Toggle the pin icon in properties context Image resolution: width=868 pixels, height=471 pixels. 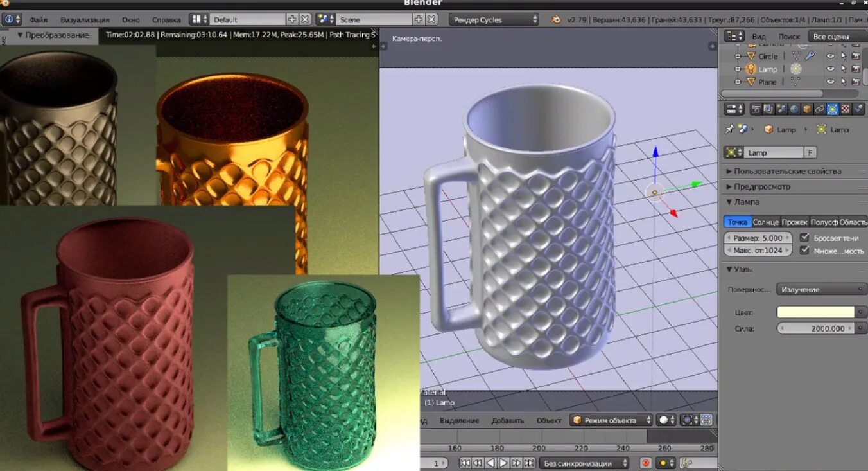pos(729,129)
